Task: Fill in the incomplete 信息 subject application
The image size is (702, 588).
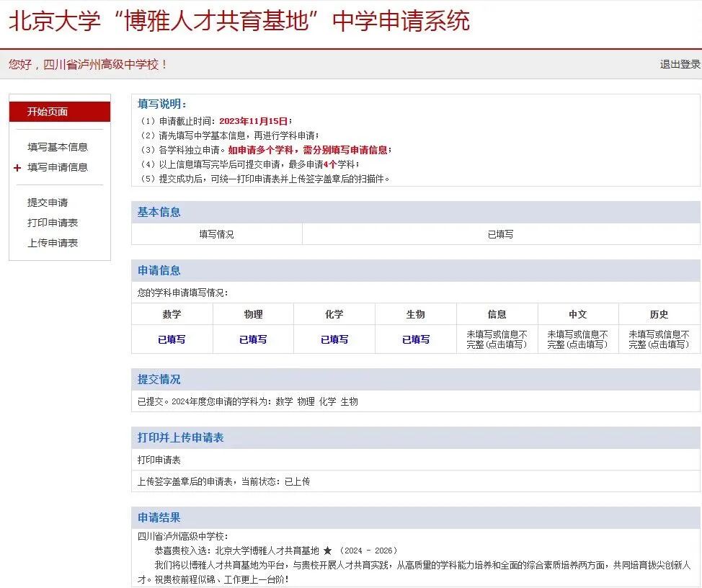Action: click(497, 339)
